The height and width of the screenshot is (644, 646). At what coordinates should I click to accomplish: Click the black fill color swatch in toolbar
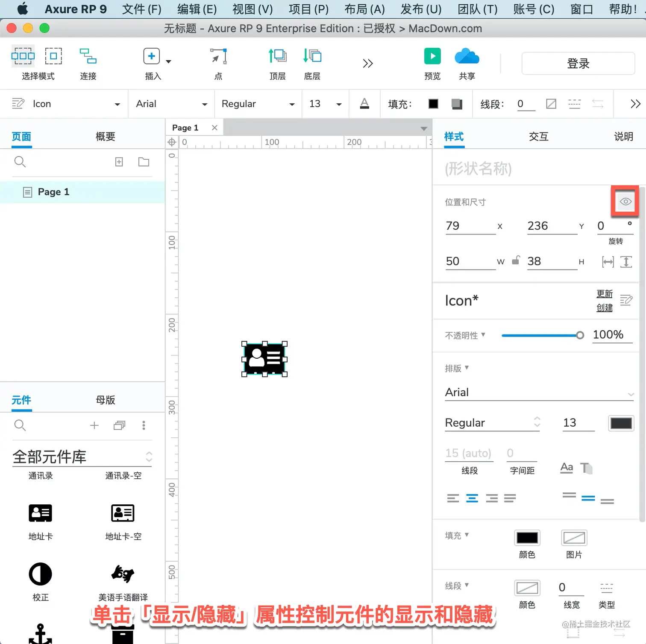(x=433, y=104)
